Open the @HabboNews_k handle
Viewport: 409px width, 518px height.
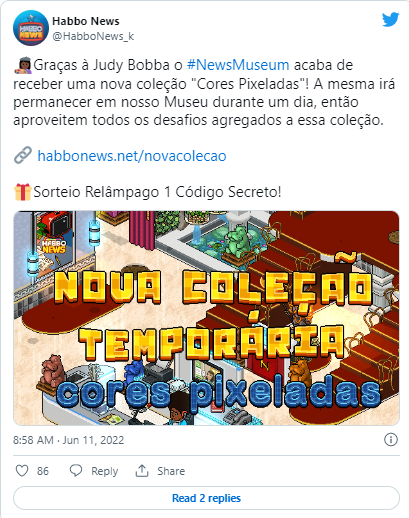coord(93,36)
